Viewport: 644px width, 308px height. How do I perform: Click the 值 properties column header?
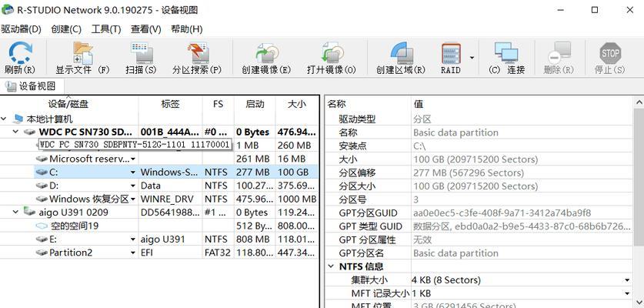click(x=522, y=104)
